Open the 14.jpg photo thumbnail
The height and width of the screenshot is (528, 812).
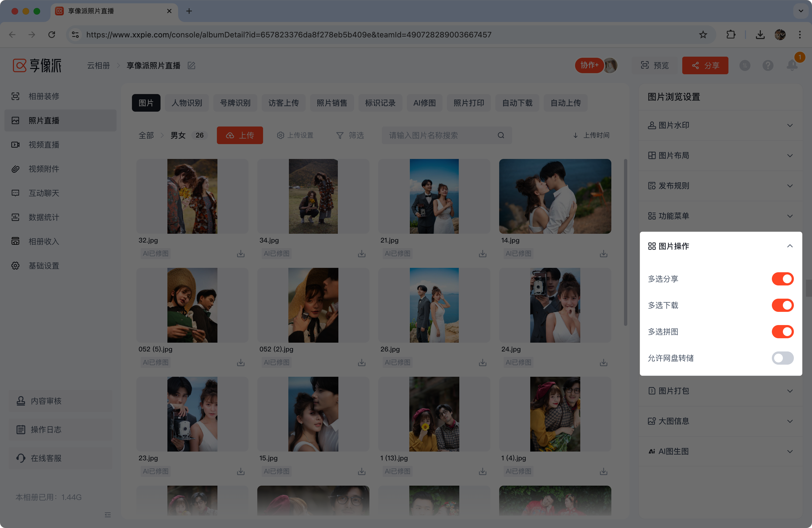coord(555,196)
